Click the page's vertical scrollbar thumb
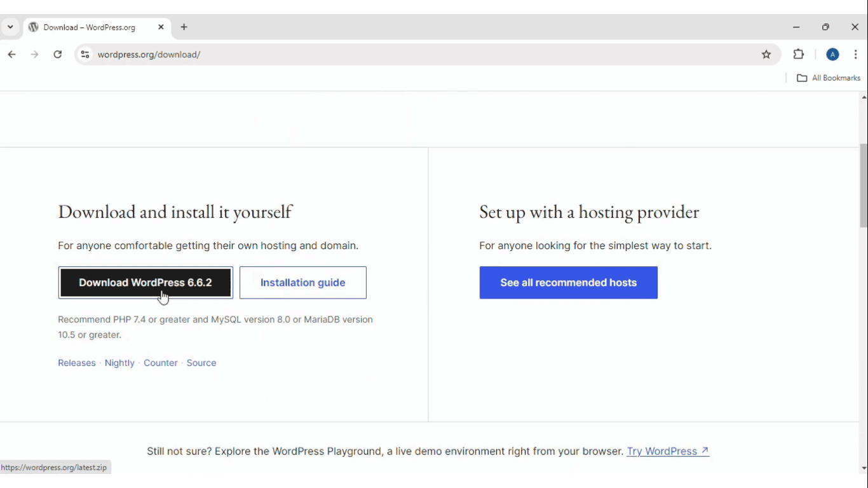 click(x=864, y=186)
